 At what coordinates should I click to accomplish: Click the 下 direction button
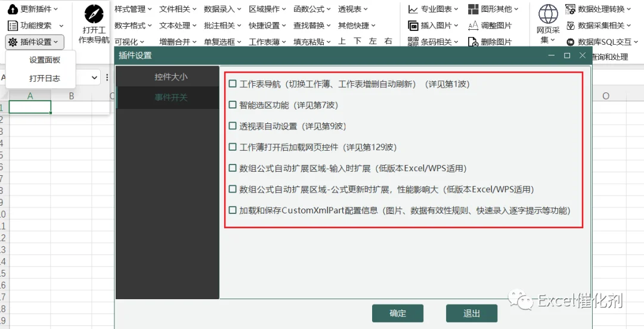click(358, 42)
